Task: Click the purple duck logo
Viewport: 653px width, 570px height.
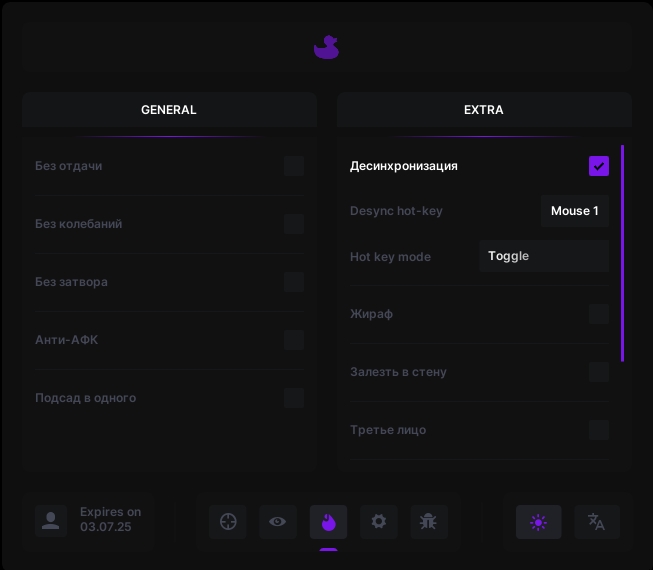Action: (x=326, y=47)
